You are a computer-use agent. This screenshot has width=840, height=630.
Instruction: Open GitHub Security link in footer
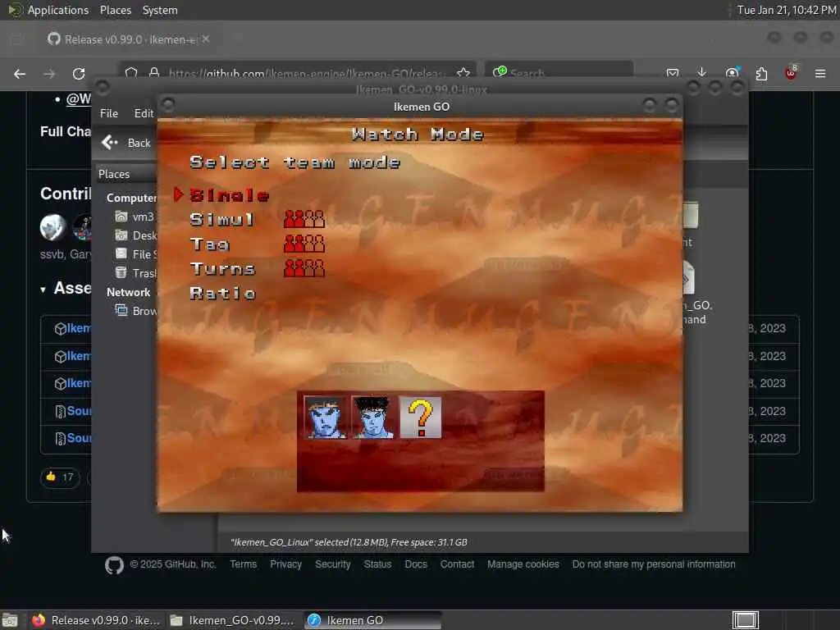[x=333, y=564]
